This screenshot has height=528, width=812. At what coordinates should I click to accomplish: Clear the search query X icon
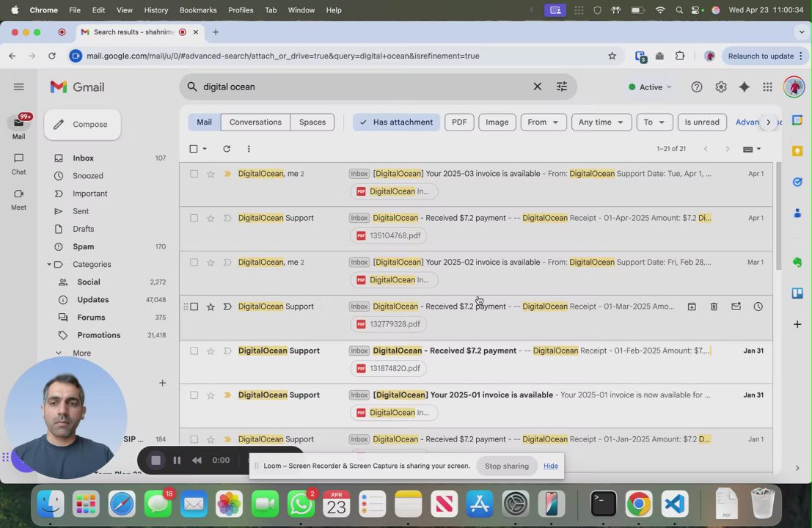click(x=538, y=87)
